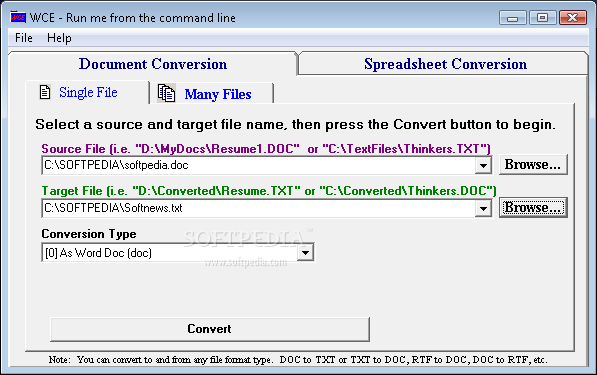This screenshot has height=375, width=597.
Task: Maximize the WCE window
Action: tap(542, 18)
